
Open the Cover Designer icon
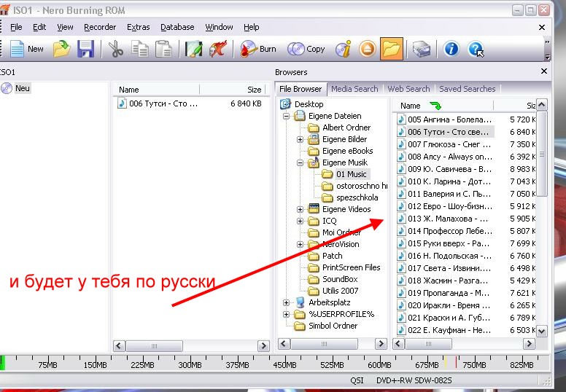[193, 49]
